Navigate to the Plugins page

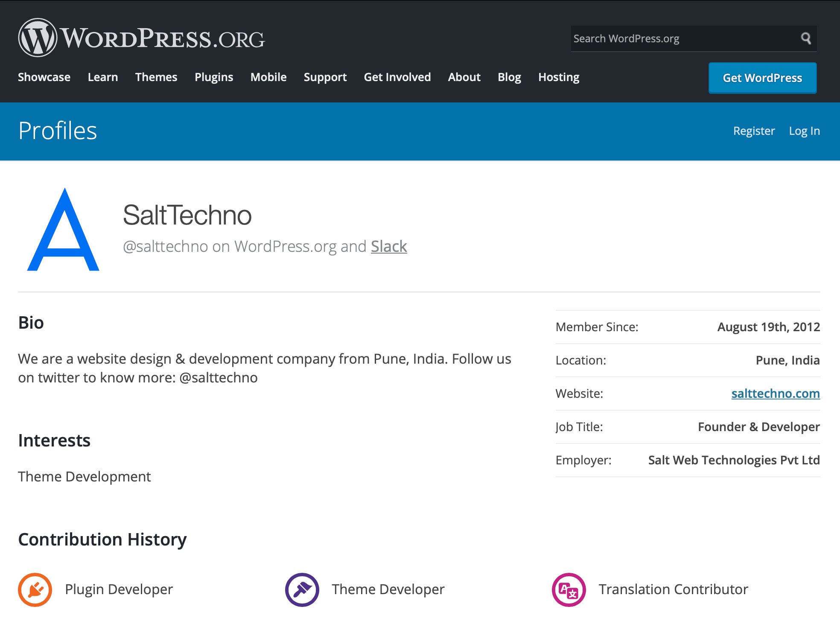(x=214, y=77)
